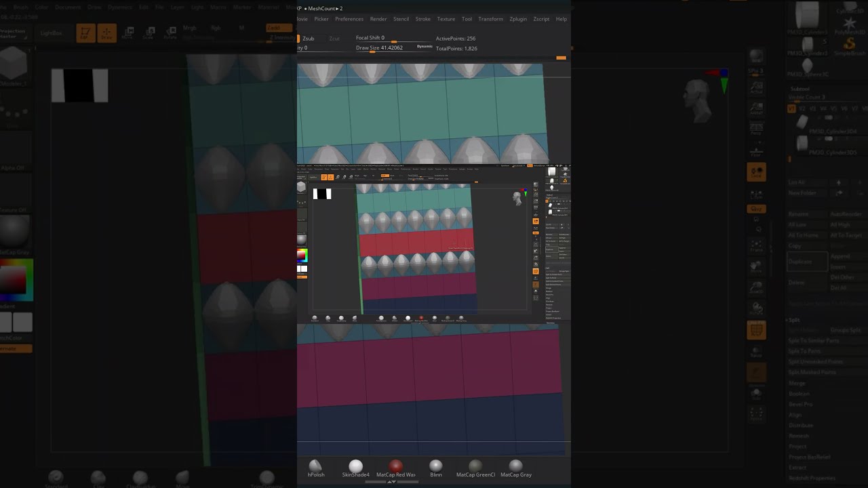Pick the Blinn material sphere
The width and height of the screenshot is (868, 488).
tap(435, 466)
